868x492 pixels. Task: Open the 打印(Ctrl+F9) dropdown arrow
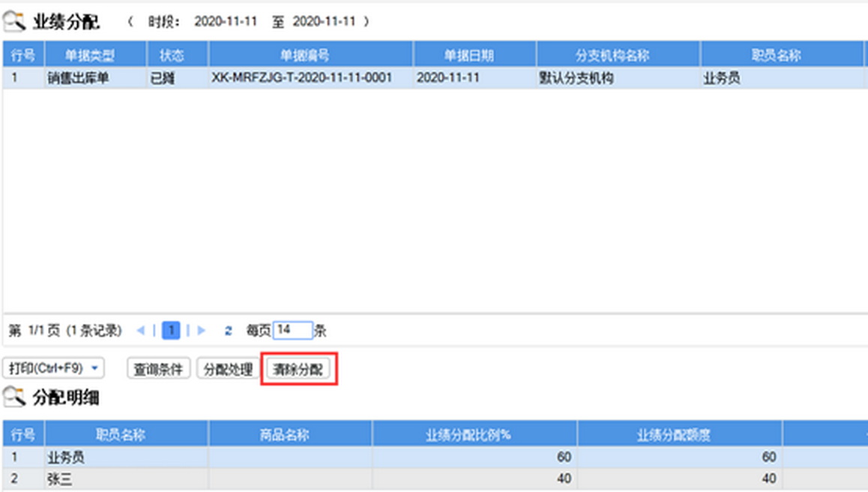click(94, 369)
